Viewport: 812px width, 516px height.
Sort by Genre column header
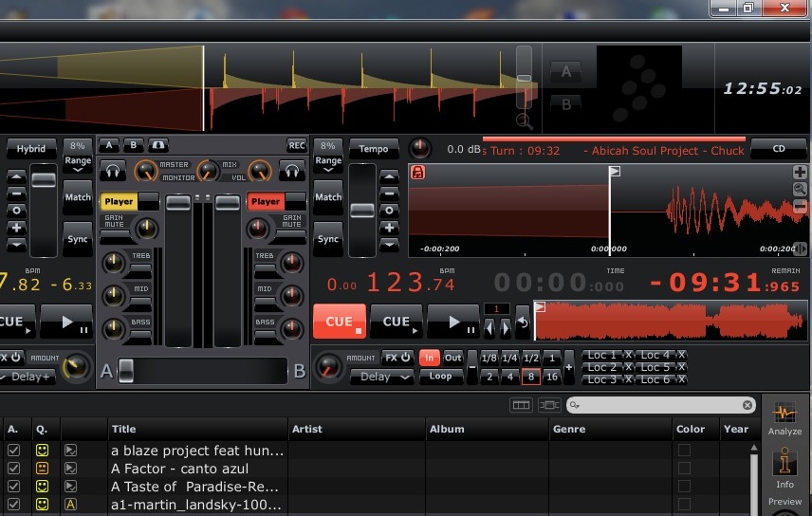point(611,429)
